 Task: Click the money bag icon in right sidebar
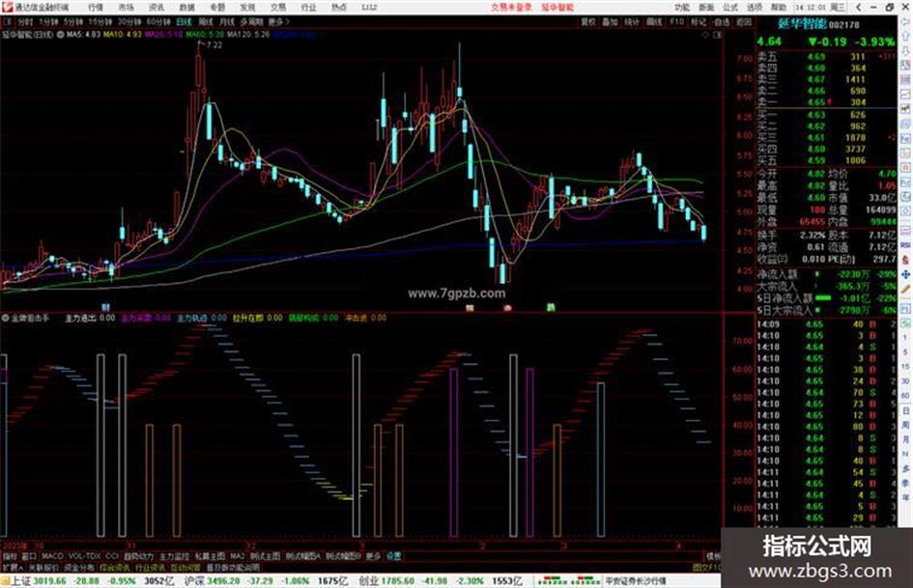(x=905, y=260)
